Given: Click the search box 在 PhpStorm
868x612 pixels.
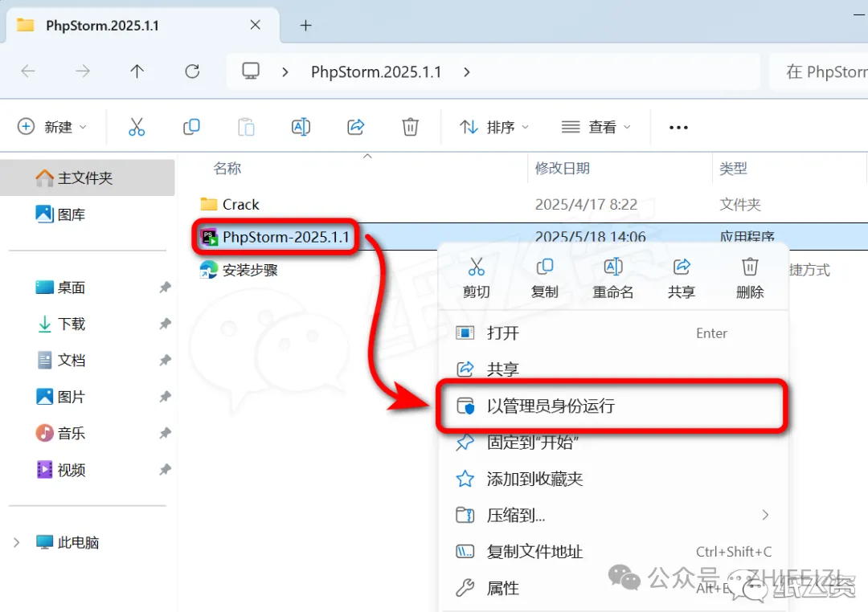Looking at the screenshot, I should click(819, 72).
